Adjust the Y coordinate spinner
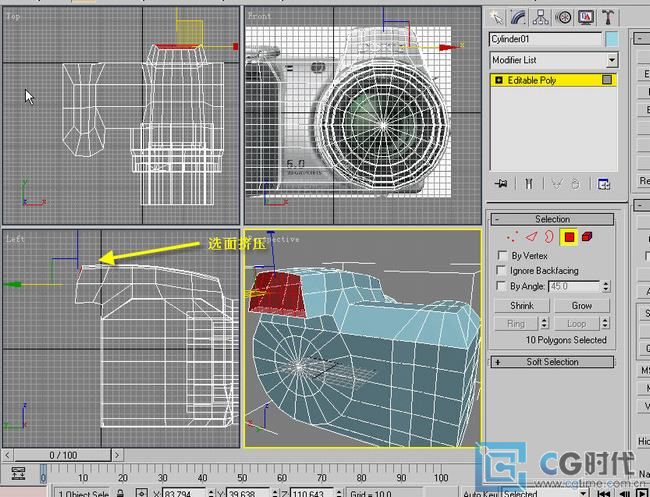The height and width of the screenshot is (497, 650). click(x=275, y=493)
